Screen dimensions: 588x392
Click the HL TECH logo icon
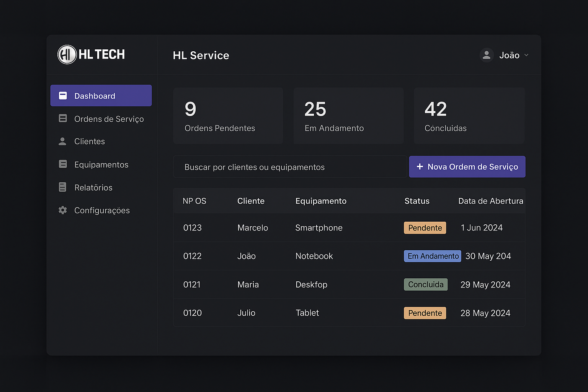click(67, 54)
